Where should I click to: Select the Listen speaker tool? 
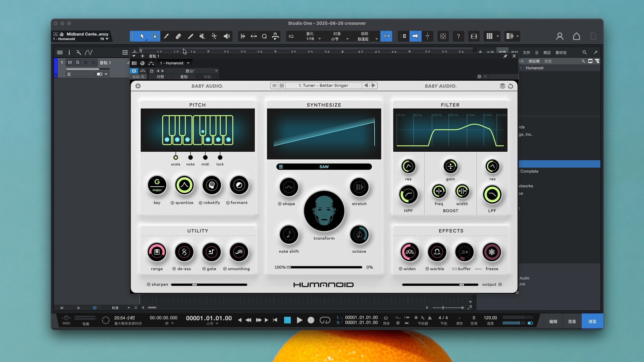(227, 36)
